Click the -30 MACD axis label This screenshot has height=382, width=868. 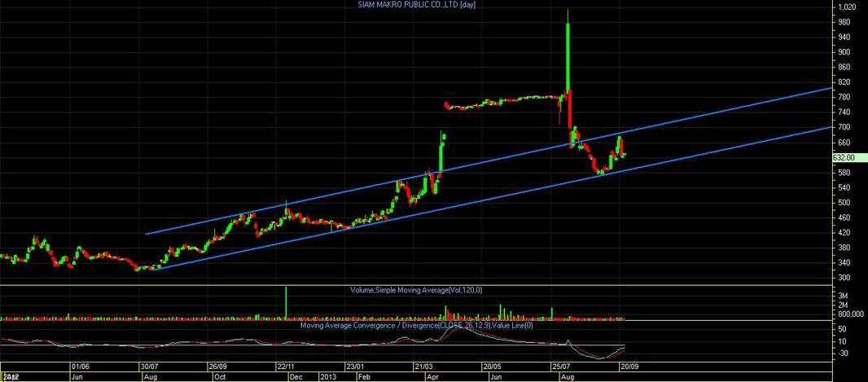844,354
